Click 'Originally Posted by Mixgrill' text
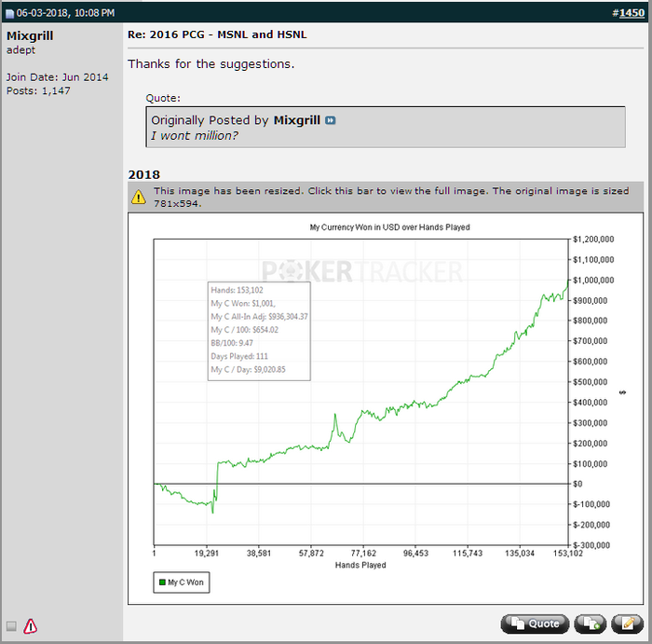This screenshot has height=644, width=652. click(x=236, y=120)
